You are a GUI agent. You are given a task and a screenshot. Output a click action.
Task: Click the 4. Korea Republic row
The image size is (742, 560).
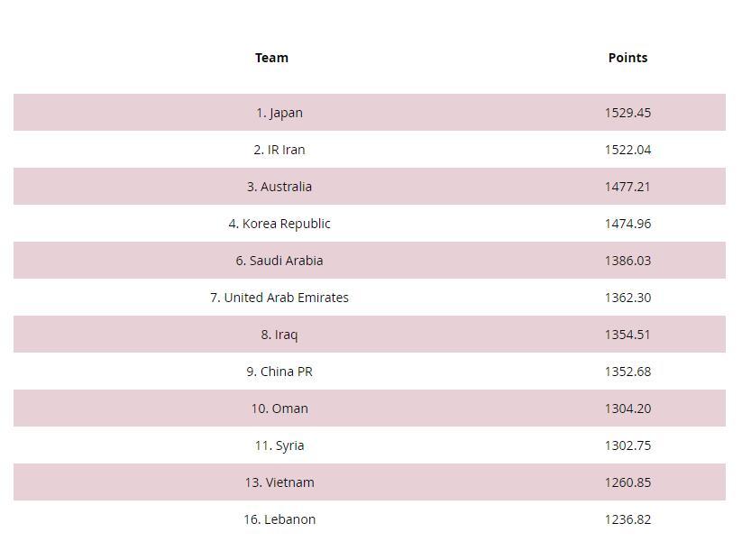279,224
